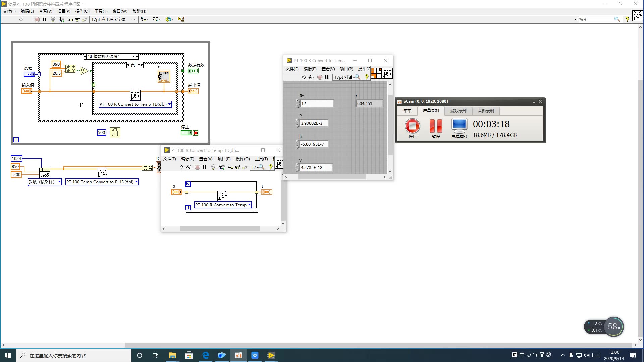644x362 pixels.
Task: Click the t value field showing 604.451
Action: [x=369, y=103]
